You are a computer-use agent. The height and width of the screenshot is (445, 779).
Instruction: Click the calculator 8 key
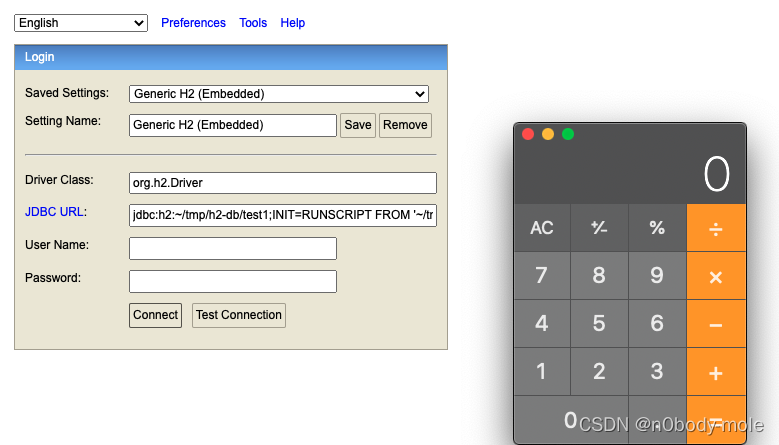(599, 276)
